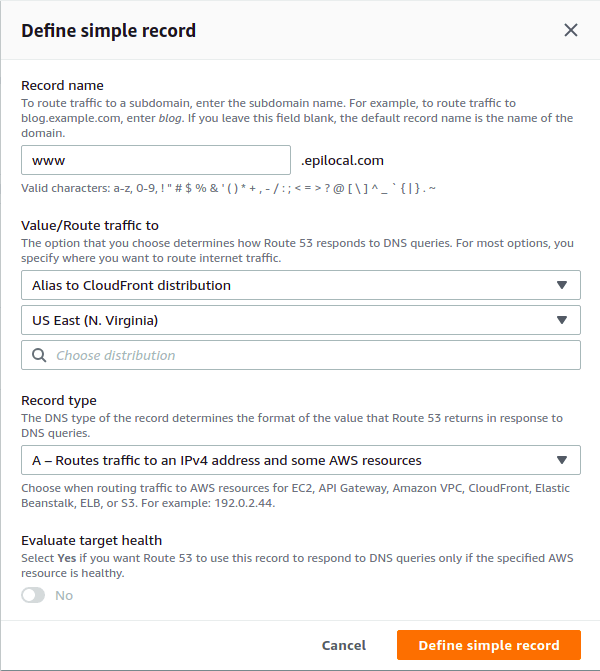600x671 pixels.
Task: Click the Evaluate target health label
Action: coord(91,541)
